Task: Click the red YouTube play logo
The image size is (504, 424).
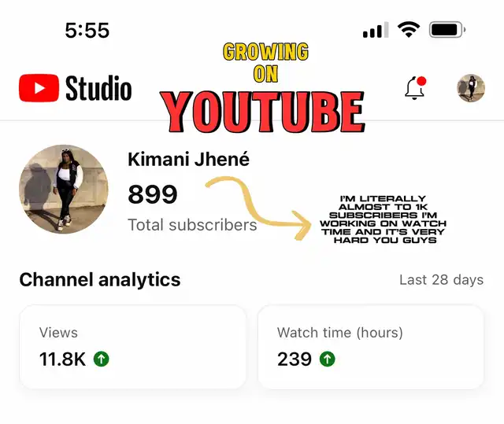Action: tap(39, 88)
